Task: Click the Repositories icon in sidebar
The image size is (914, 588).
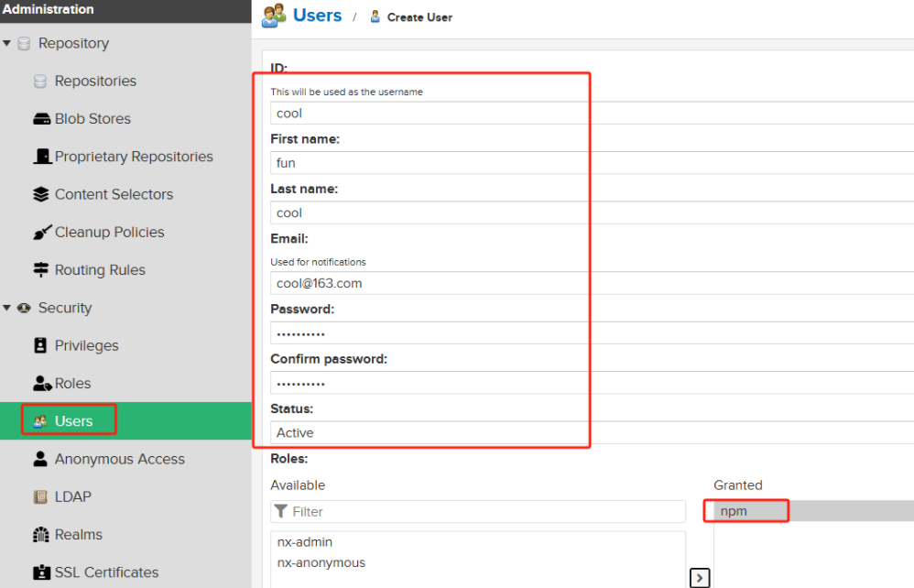Action: pos(40,81)
